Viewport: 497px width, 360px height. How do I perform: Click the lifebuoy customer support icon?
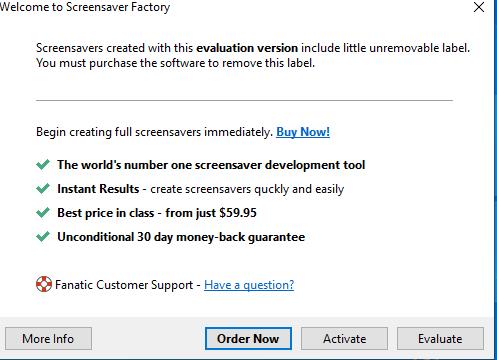pyautogui.click(x=44, y=284)
